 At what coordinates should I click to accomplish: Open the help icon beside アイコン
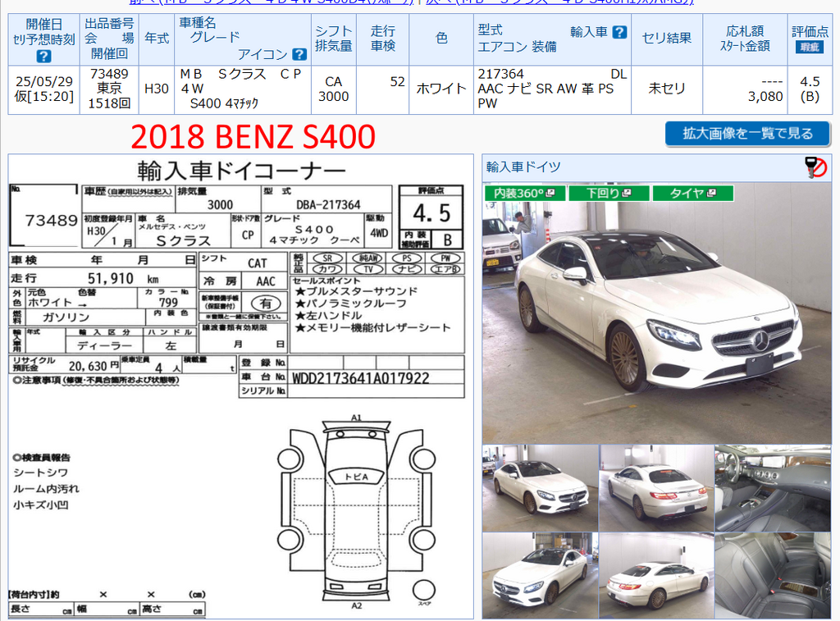[299, 54]
